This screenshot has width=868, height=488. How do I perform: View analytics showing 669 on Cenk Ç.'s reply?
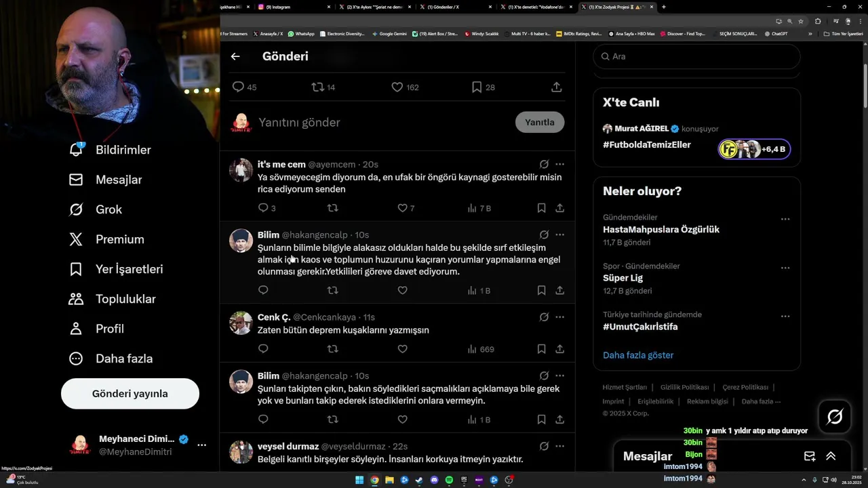click(x=481, y=349)
